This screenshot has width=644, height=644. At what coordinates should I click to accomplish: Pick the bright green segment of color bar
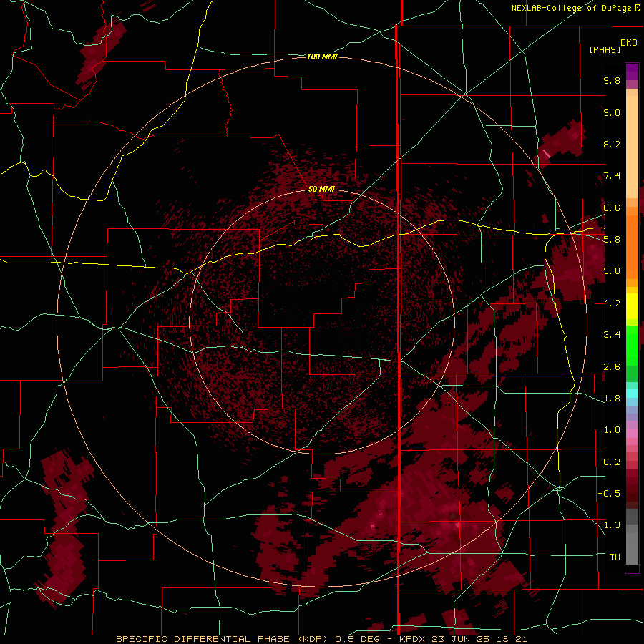632,345
